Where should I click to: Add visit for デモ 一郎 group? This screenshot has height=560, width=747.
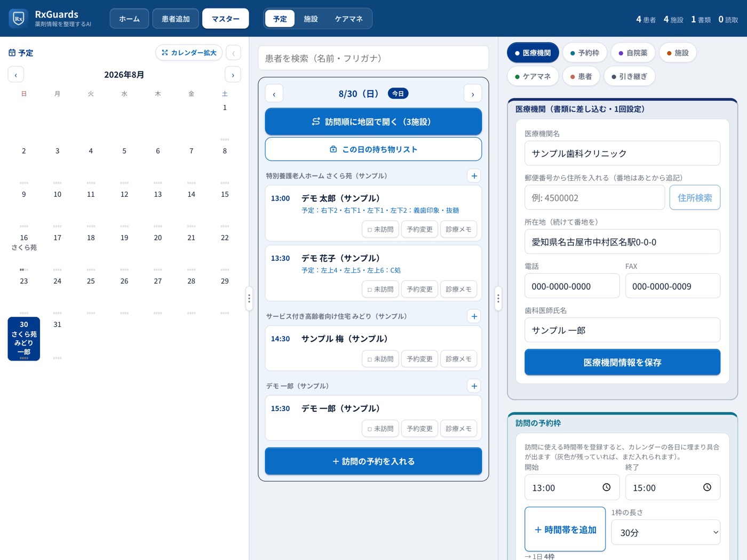coord(474,386)
